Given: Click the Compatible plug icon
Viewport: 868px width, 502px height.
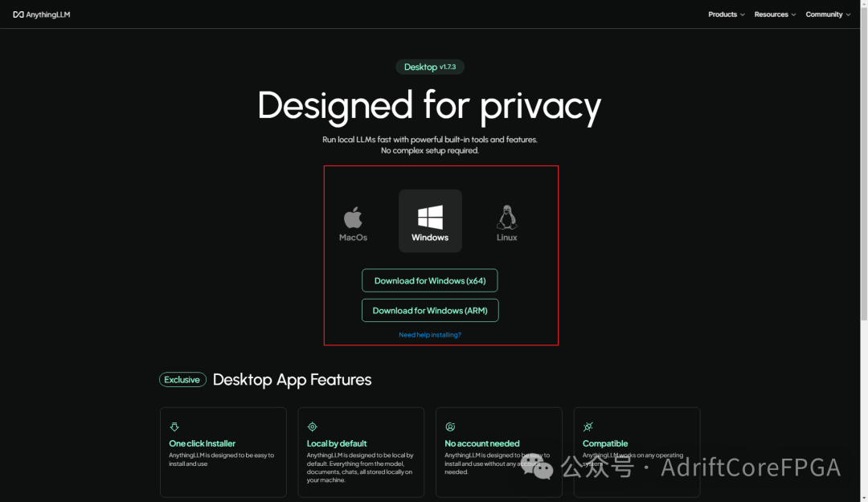Looking at the screenshot, I should click(x=588, y=426).
